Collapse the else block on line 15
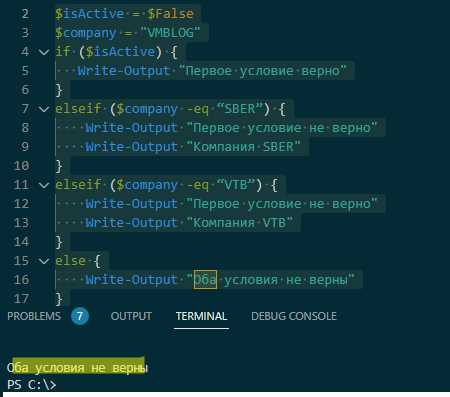Screen dimensions: 450x397 44,261
